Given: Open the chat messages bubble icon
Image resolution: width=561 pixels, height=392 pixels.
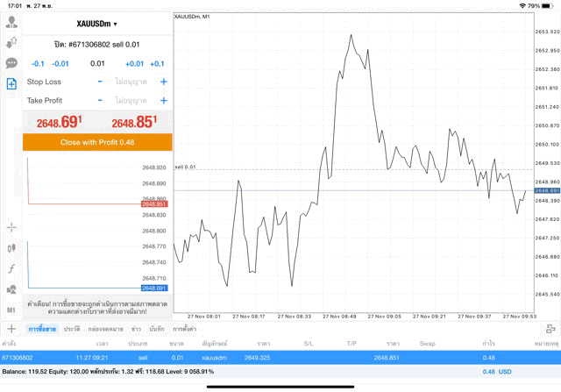Looking at the screenshot, I should tap(11, 63).
